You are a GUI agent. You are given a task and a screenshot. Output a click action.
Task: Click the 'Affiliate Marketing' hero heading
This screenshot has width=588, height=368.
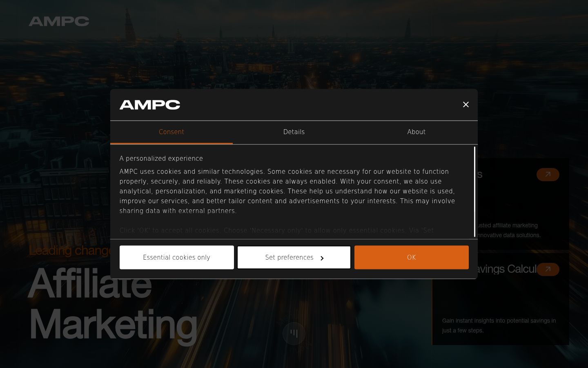coord(113,303)
